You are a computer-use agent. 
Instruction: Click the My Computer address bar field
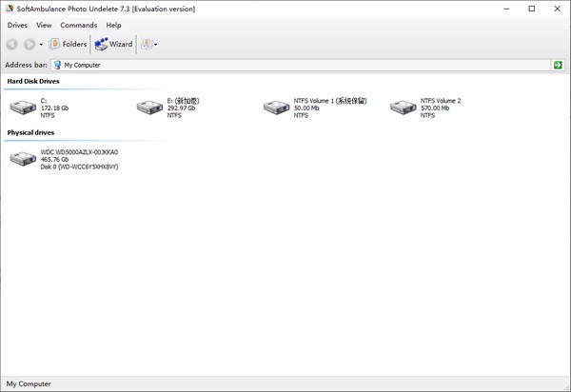pyautogui.click(x=302, y=65)
